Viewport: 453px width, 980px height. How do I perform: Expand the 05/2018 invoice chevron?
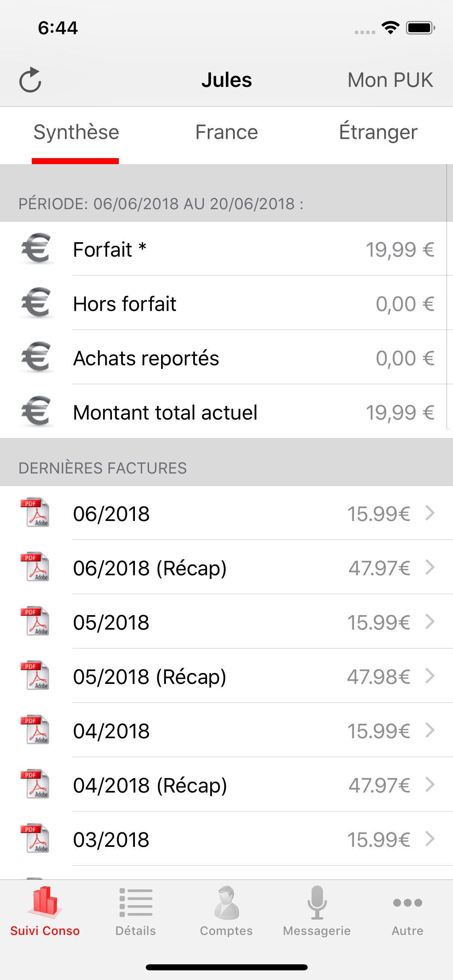[430, 622]
